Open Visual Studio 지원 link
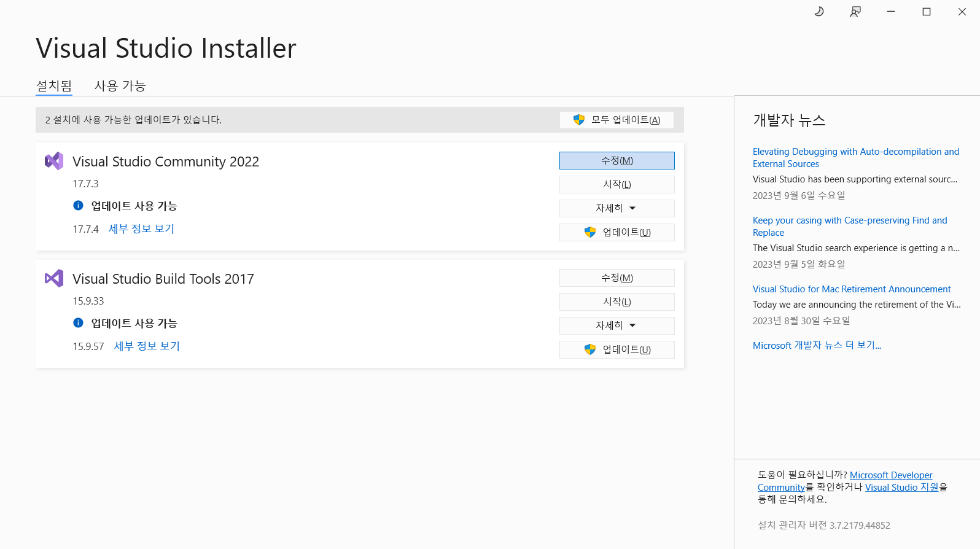 (x=901, y=487)
